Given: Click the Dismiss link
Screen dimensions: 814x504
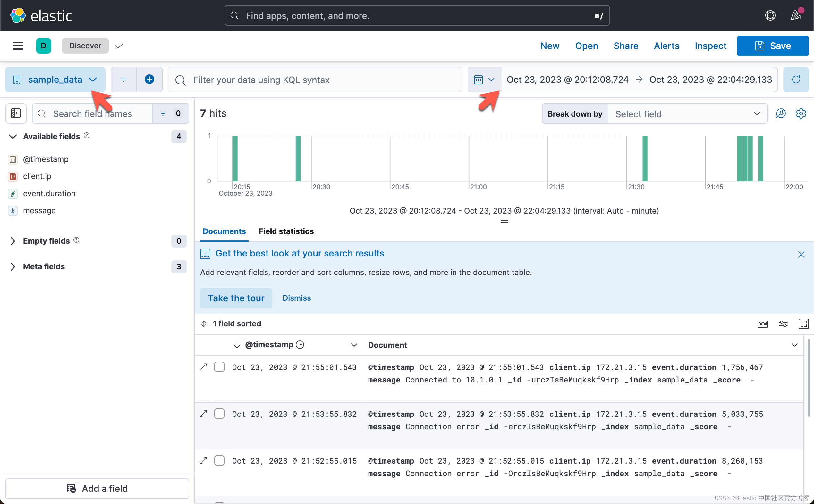Looking at the screenshot, I should point(296,298).
